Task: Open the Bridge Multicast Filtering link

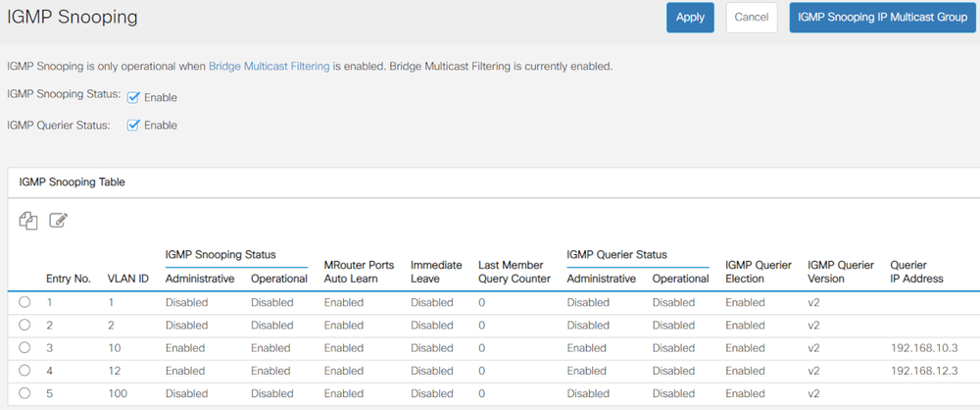Action: (269, 66)
